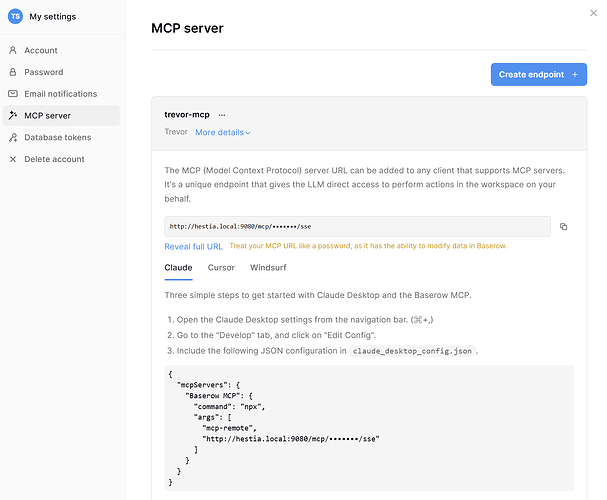Click the "args" JSON key line
Screen dimensions: 607x500
tap(212, 417)
